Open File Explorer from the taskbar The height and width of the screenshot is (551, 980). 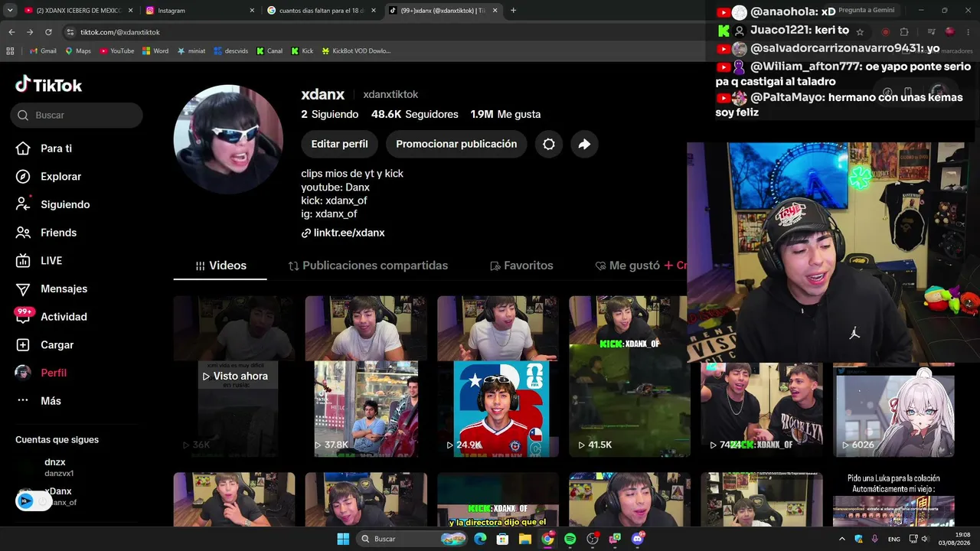coord(524,539)
